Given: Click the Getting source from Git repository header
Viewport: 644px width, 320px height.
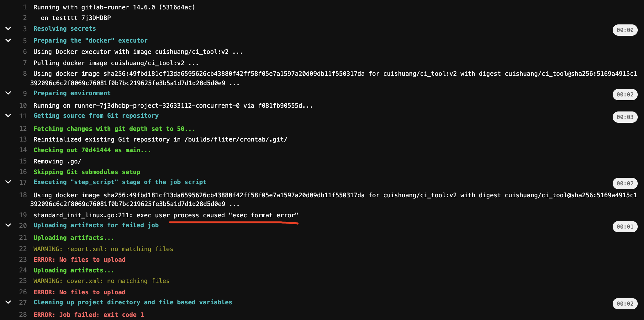Looking at the screenshot, I should coord(96,116).
